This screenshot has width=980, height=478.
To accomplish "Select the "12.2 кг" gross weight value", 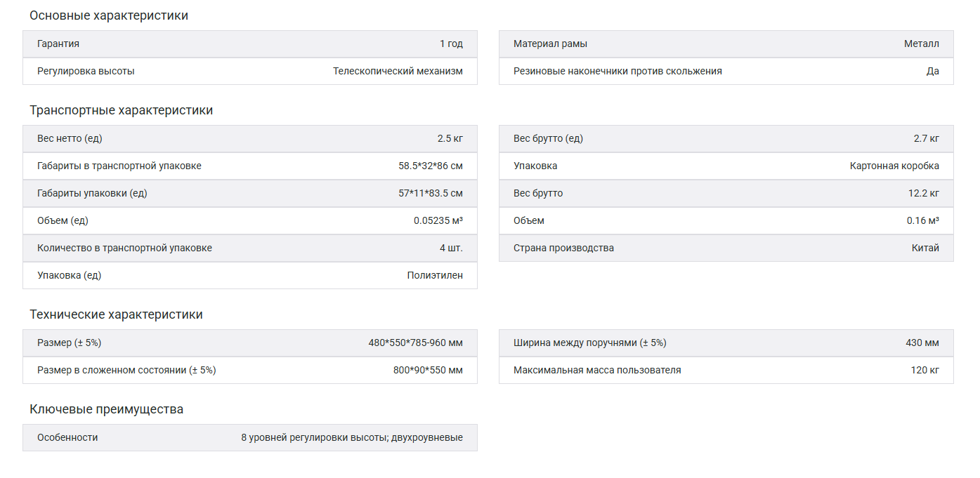I will pos(923,193).
